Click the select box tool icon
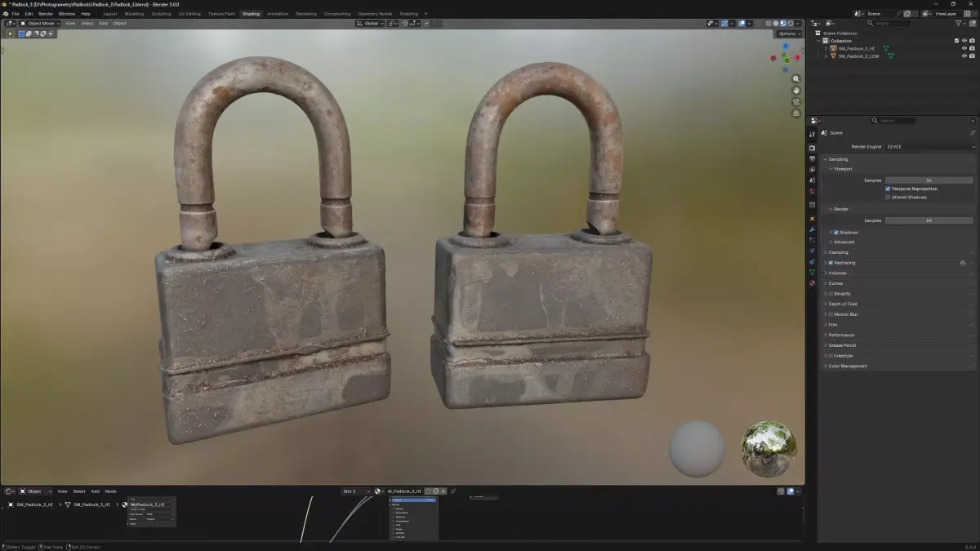This screenshot has height=551, width=980. [x=11, y=33]
